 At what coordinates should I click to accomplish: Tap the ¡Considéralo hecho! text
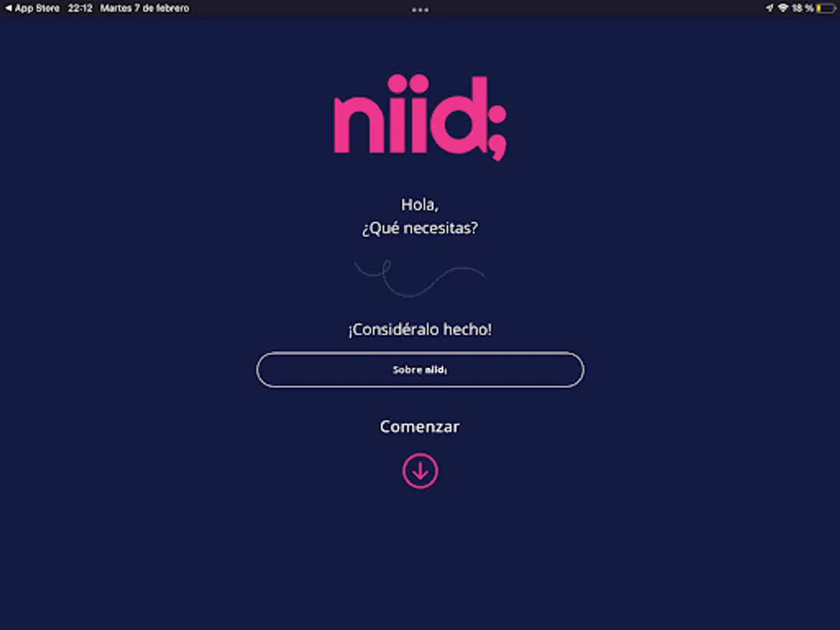click(420, 329)
